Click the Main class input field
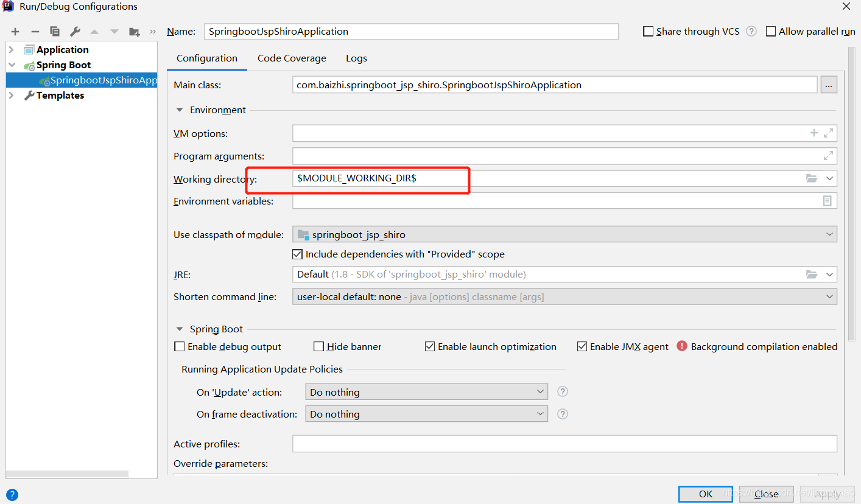The image size is (861, 504). pos(555,85)
